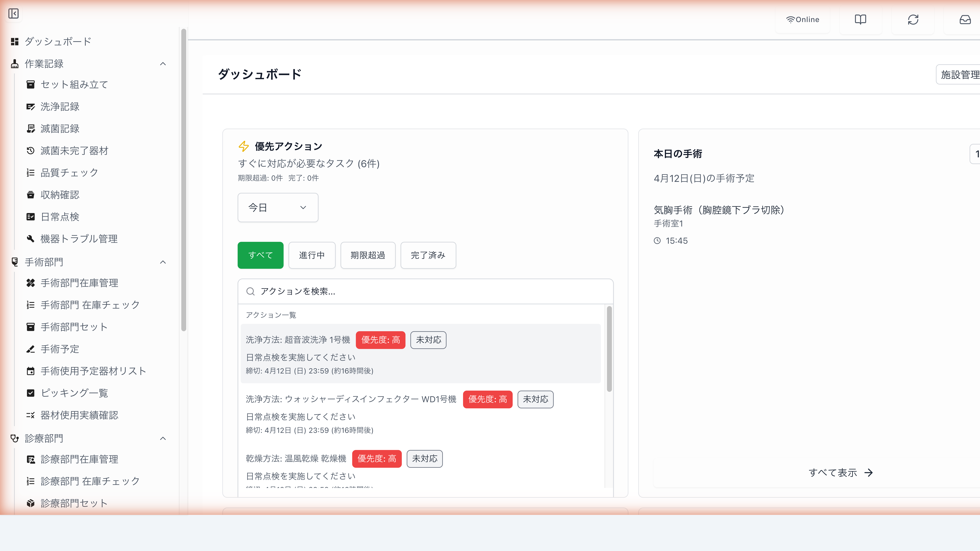This screenshot has width=980, height=551.
Task: Select the すべて filter button
Action: 260,255
